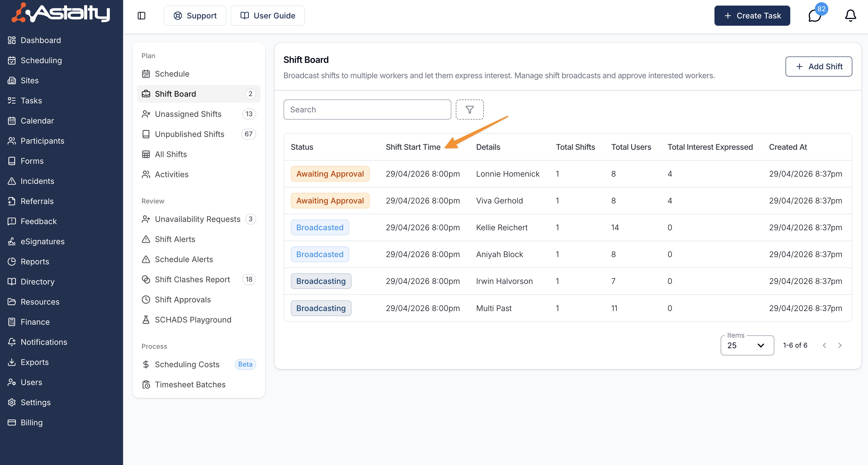
Task: Sort by the Status column header
Action: coord(302,147)
